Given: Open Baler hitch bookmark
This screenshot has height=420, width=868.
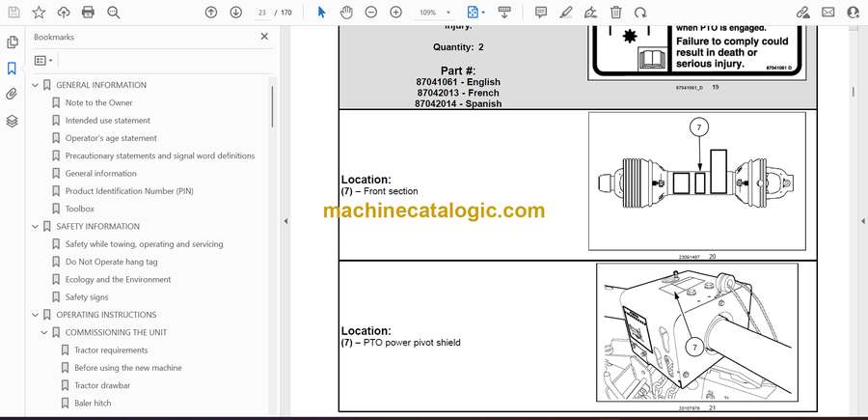Looking at the screenshot, I should coord(93,404).
